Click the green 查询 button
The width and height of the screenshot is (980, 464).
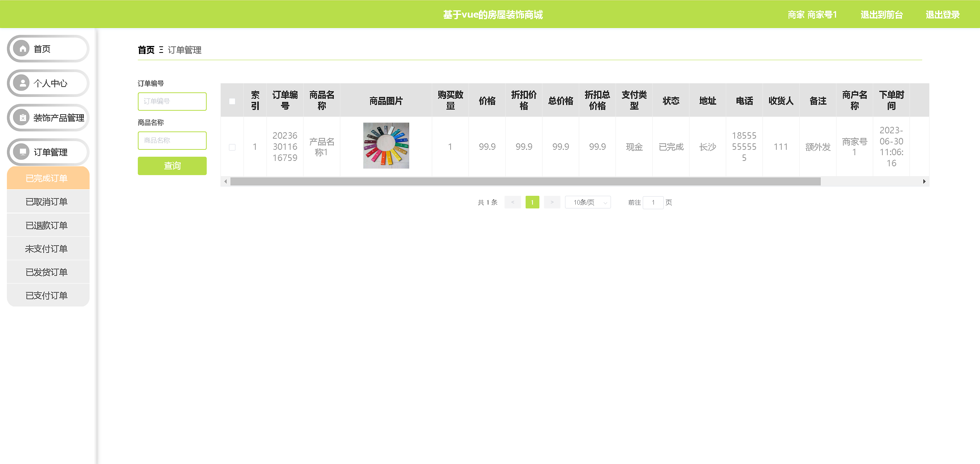pos(172,166)
